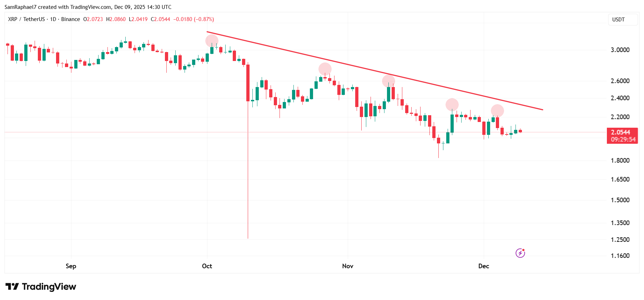Open the USDT currency selector
The height and width of the screenshot is (300, 644).
click(x=622, y=20)
